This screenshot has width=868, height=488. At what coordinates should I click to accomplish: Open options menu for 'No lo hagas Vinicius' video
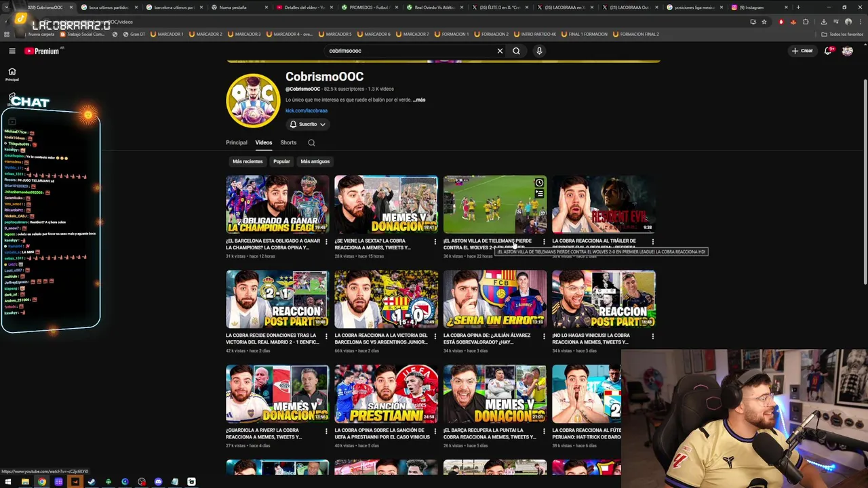[652, 336]
